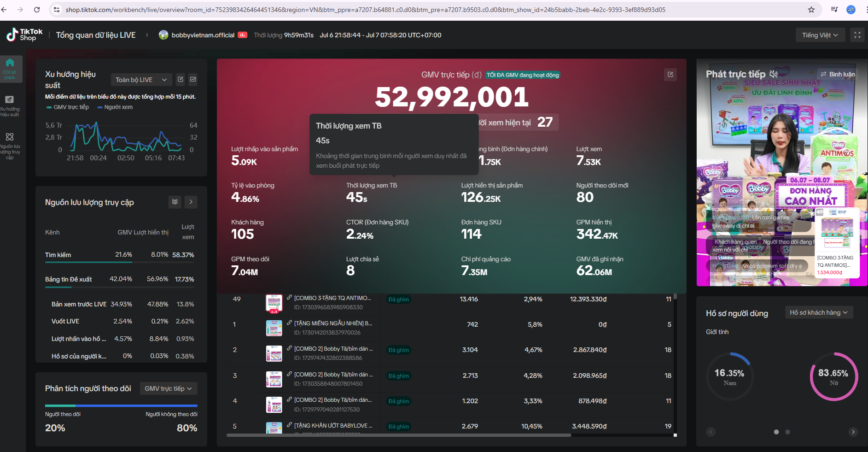Click link icon of product ID 1730358848007801450
Image resolution: width=868 pixels, height=452 pixels.
pos(289,374)
